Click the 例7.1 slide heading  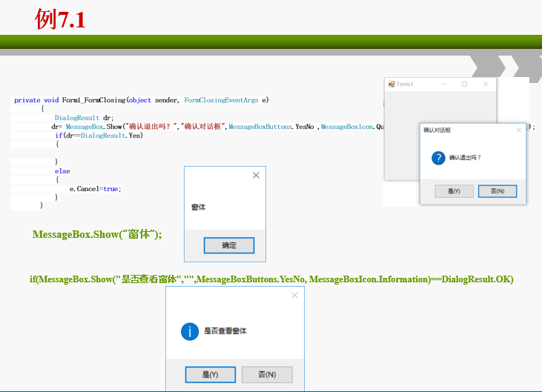tap(60, 19)
